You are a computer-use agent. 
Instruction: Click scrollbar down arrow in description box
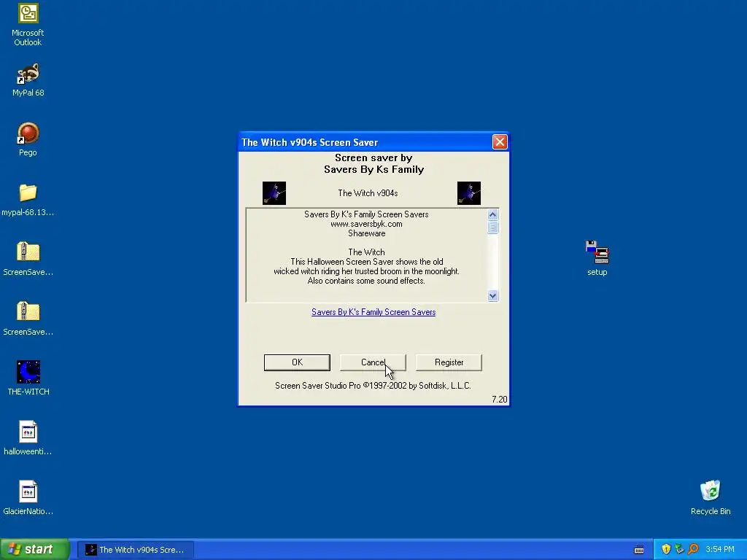click(492, 296)
